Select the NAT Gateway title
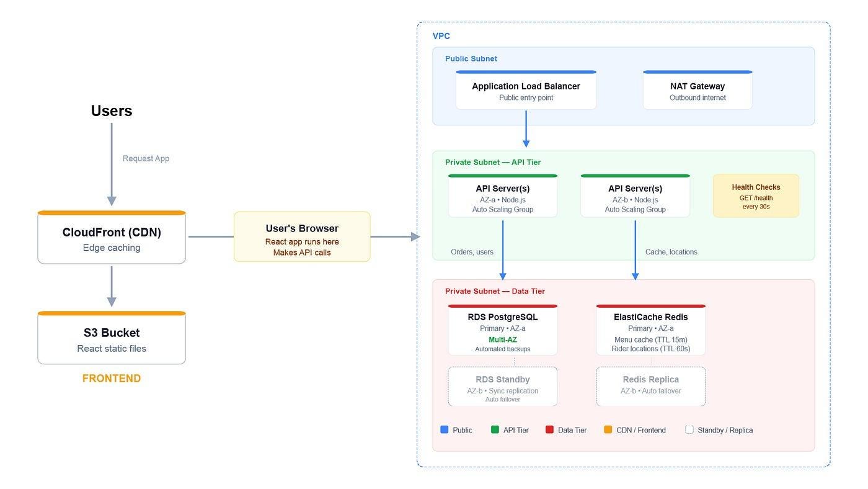This screenshot has height=489, width=868. (x=697, y=86)
